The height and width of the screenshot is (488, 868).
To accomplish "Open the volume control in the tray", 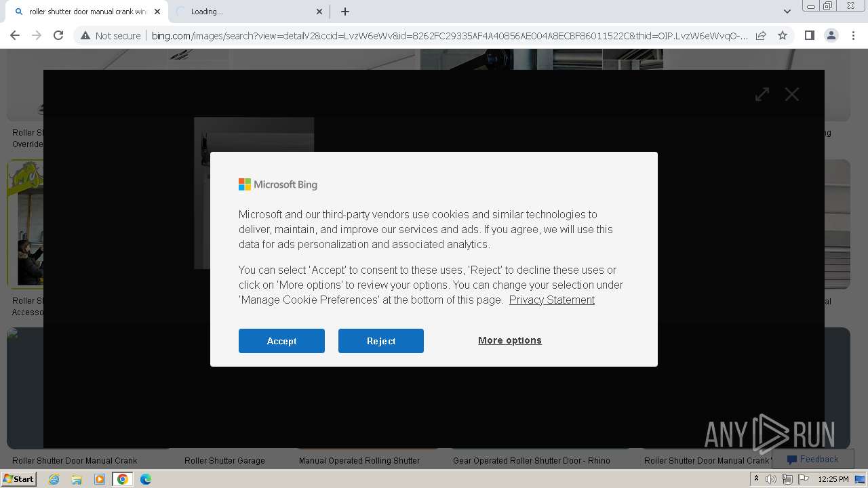I will [771, 479].
